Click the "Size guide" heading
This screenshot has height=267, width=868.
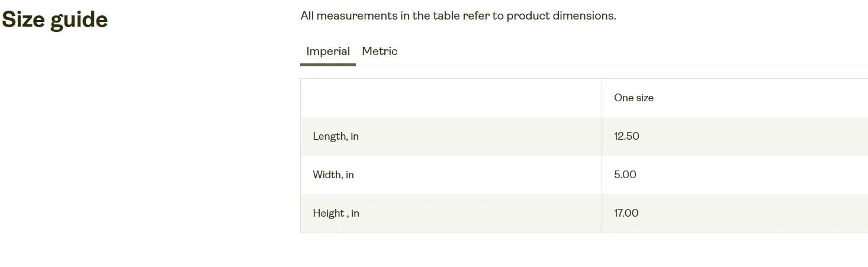54,20
